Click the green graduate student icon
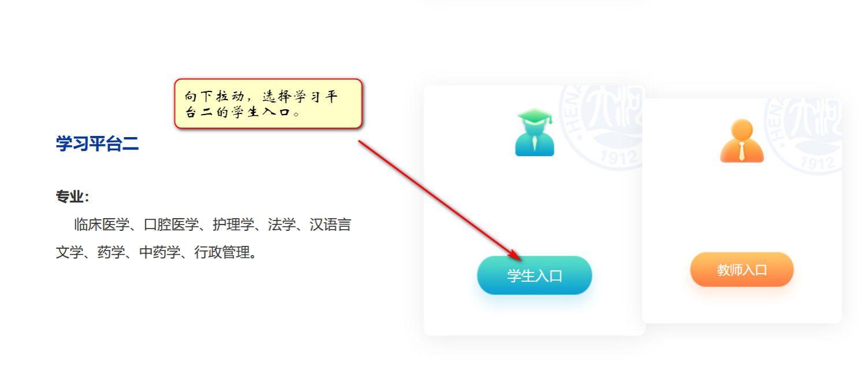 coord(535,132)
